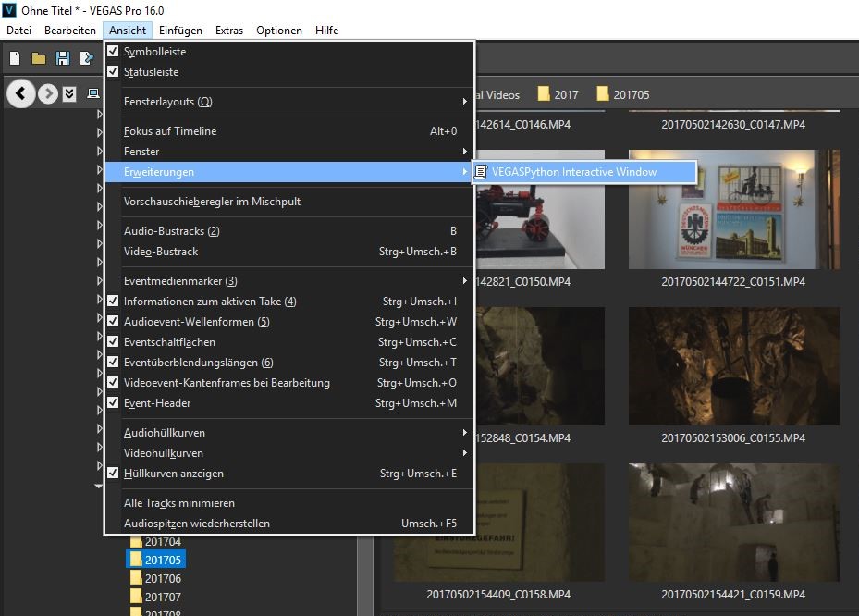The height and width of the screenshot is (616, 859).
Task: Disable Hüllkurven anzeigen
Action: coord(174,474)
